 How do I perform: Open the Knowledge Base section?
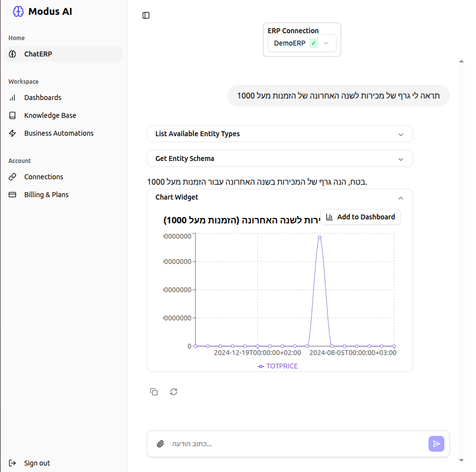(50, 115)
